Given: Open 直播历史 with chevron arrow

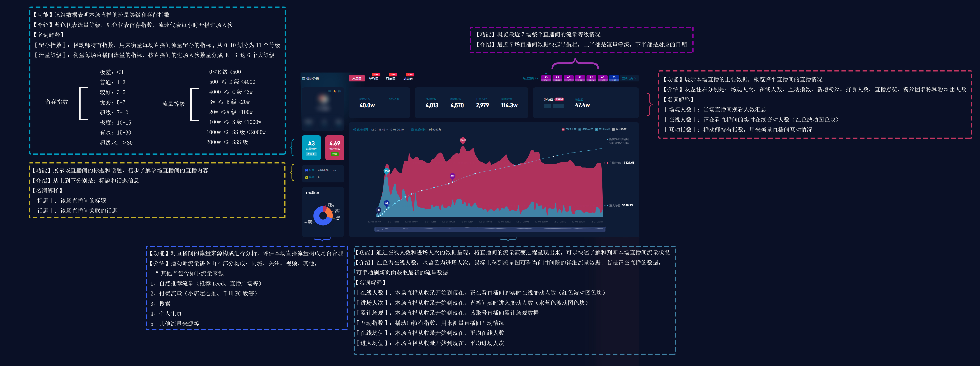Looking at the screenshot, I should (x=629, y=79).
